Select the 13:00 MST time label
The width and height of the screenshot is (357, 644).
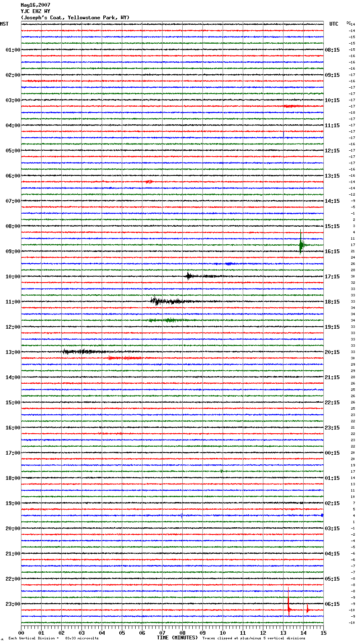coord(13,352)
